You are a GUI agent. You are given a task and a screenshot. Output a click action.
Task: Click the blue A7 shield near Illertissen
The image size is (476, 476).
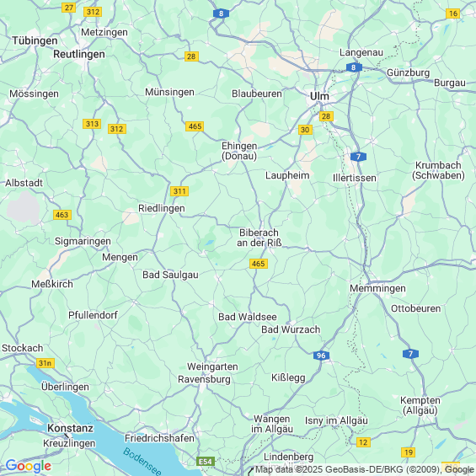(x=358, y=157)
